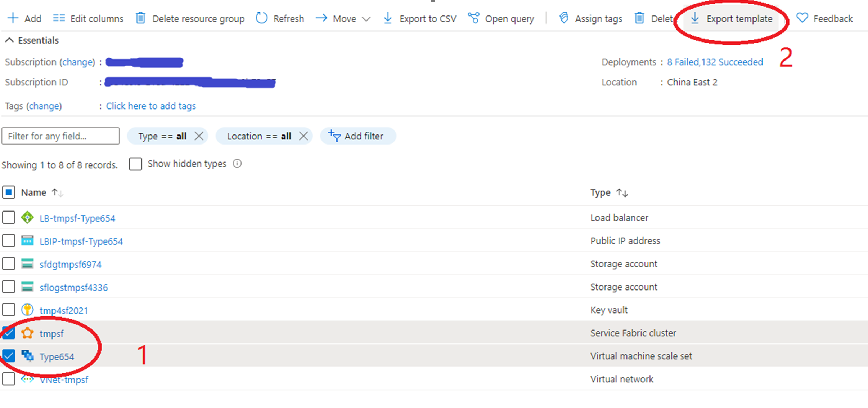Click the Add plus icon

click(x=13, y=18)
